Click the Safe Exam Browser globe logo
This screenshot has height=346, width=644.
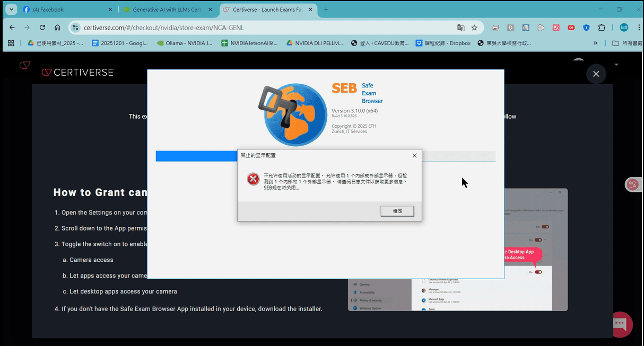[x=293, y=114]
